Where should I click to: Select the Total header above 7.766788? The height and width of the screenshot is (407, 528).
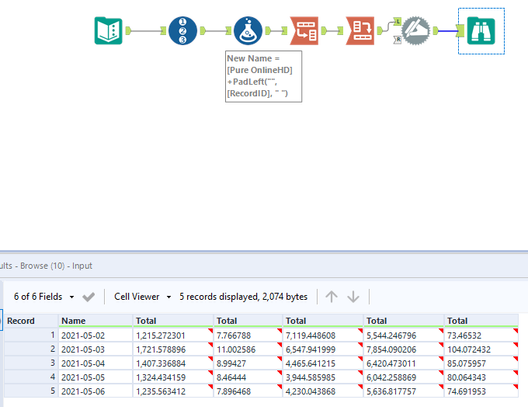click(x=248, y=321)
